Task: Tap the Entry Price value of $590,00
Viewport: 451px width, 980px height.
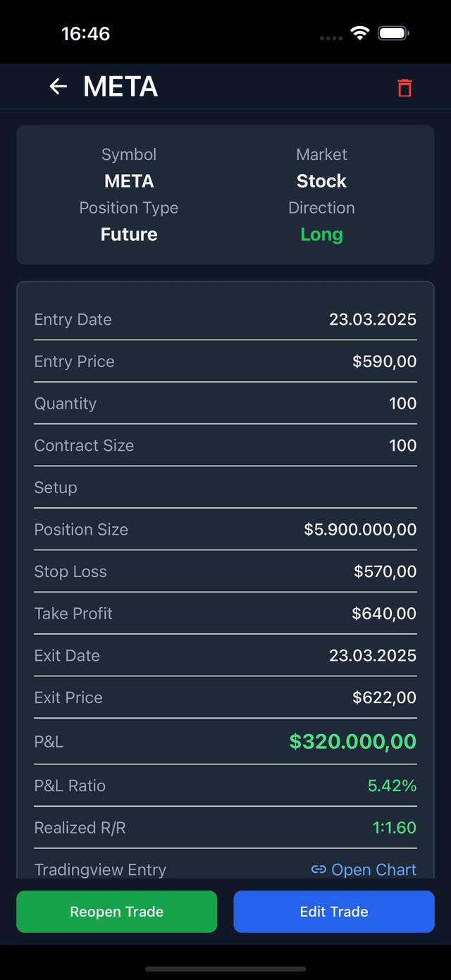Action: 384,361
